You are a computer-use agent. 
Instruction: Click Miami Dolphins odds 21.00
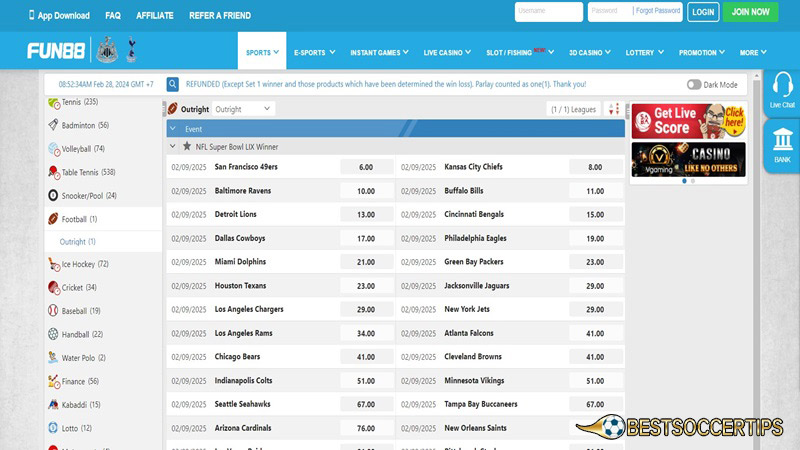tap(366, 262)
